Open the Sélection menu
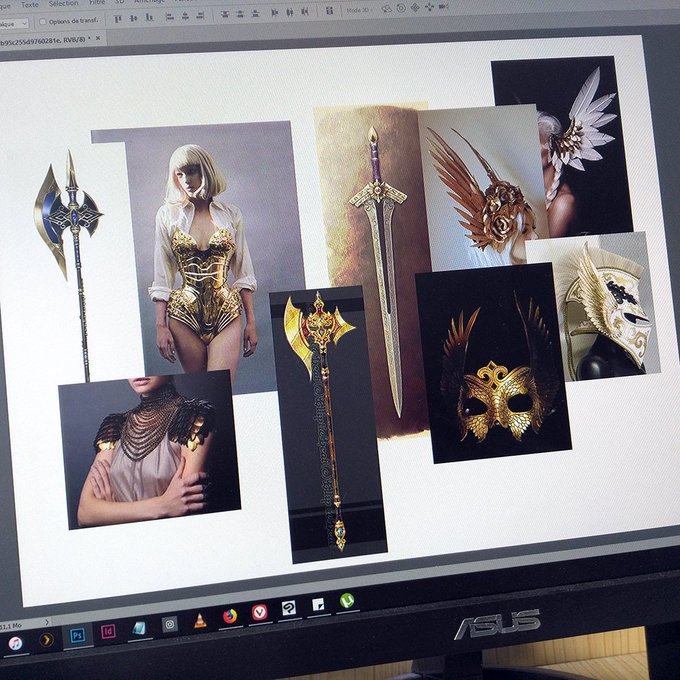The width and height of the screenshot is (680, 680). point(64,4)
